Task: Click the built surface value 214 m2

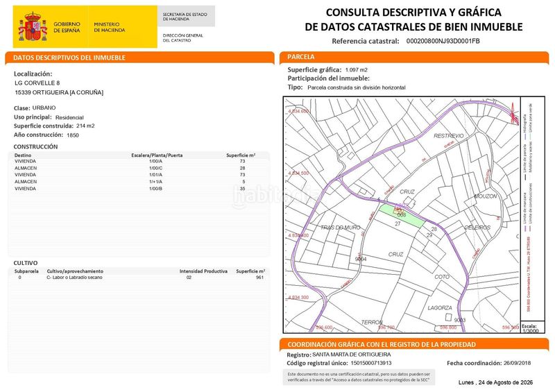Action: point(85,126)
